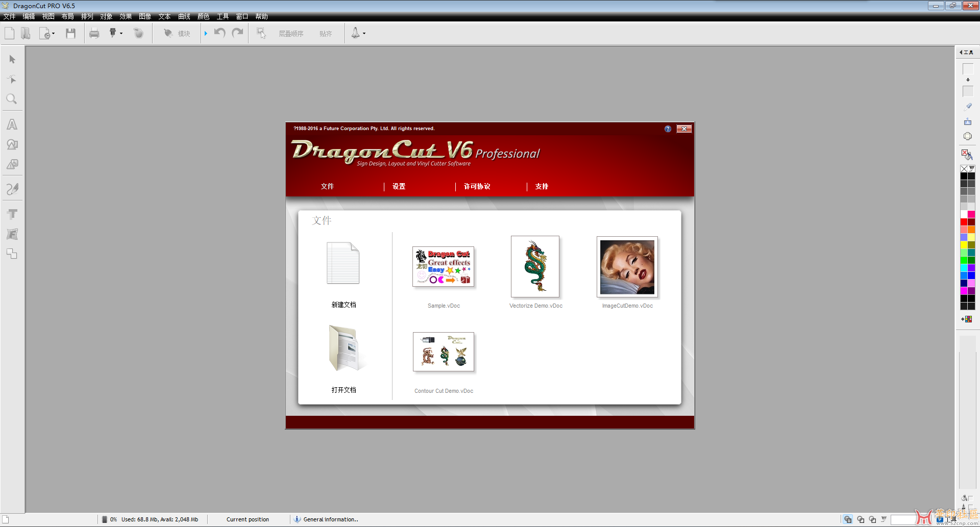
Task: Open the ImageCutDemo portrait thumbnail
Action: pos(627,267)
